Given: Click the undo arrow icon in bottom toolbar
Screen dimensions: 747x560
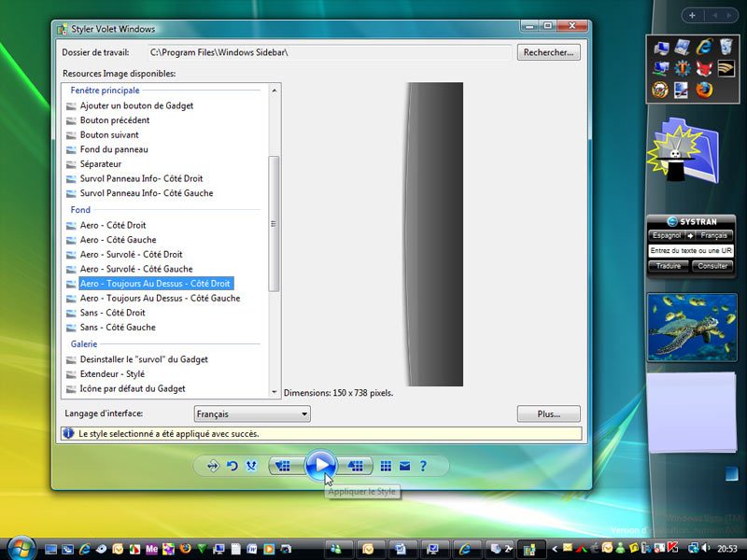Looking at the screenshot, I should (x=232, y=466).
